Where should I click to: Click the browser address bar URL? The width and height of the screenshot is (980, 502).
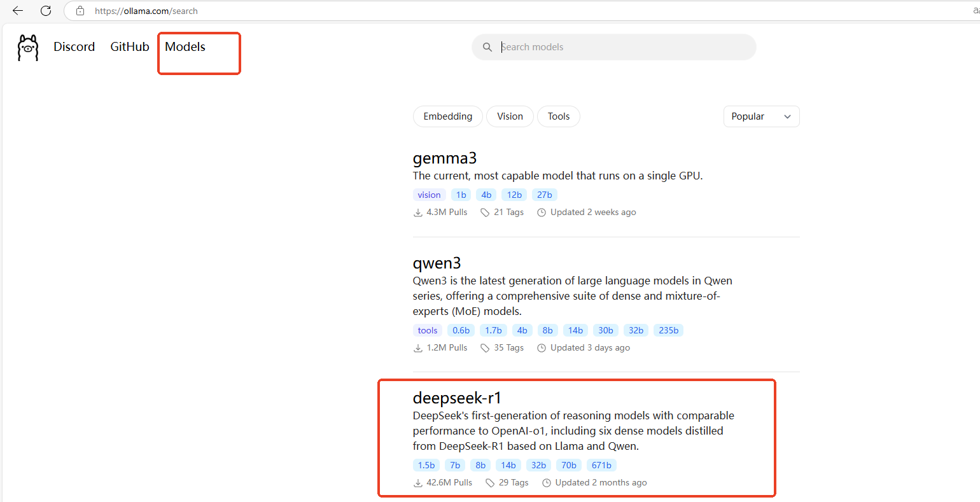coord(146,11)
